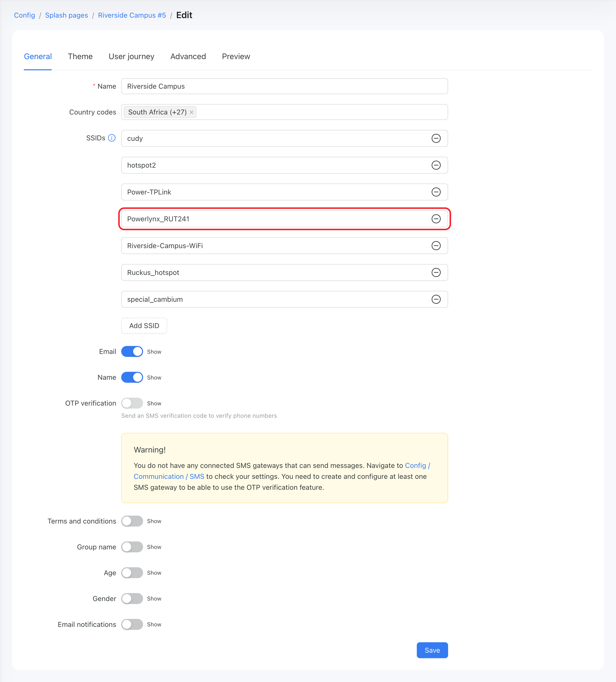This screenshot has height=682, width=616.
Task: Click the SSIDs info icon
Action: 112,138
